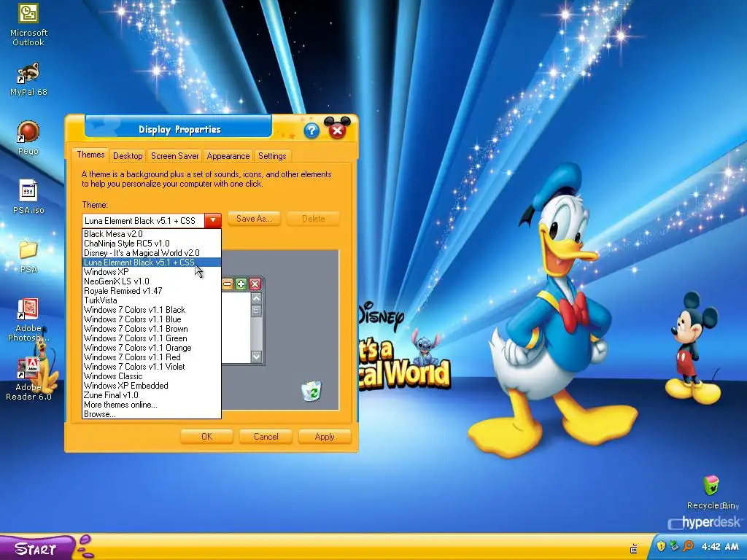Click preview scrollbar up arrow
Screen dimensions: 747x560
256,298
